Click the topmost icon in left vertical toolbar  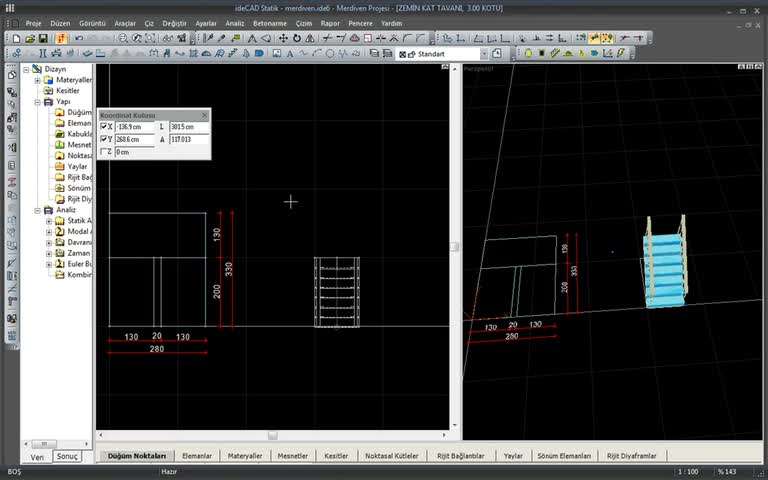click(12, 74)
